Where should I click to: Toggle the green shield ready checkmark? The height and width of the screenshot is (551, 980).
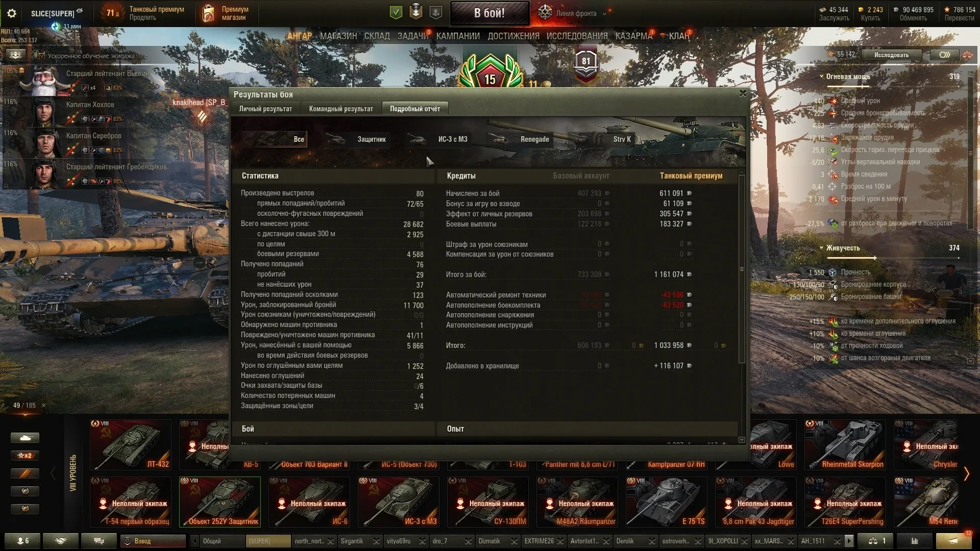click(396, 13)
